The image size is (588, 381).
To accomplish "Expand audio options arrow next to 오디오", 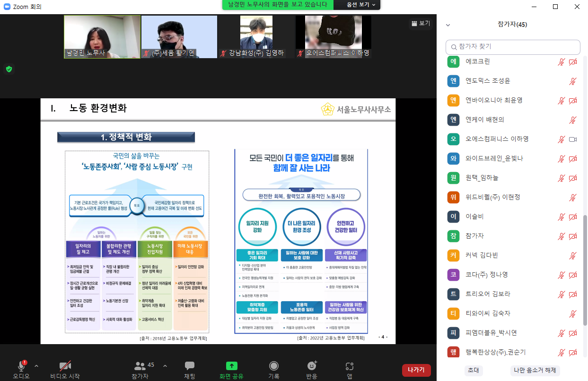I will click(x=36, y=365).
